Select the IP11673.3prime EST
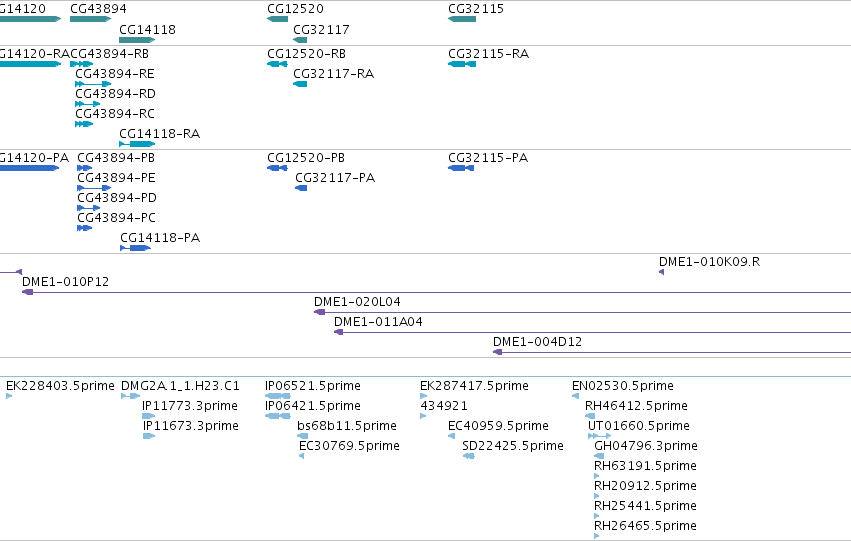851x541 pixels. (x=149, y=436)
